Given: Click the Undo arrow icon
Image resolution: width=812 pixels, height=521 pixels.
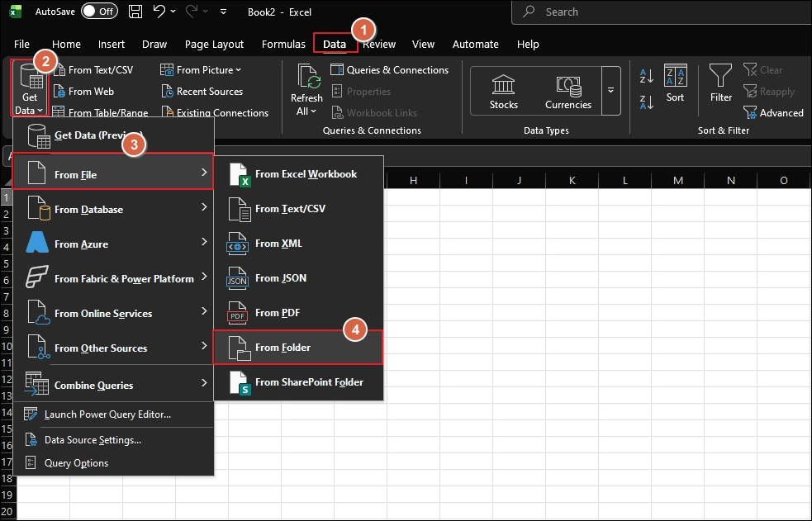Looking at the screenshot, I should coord(159,12).
